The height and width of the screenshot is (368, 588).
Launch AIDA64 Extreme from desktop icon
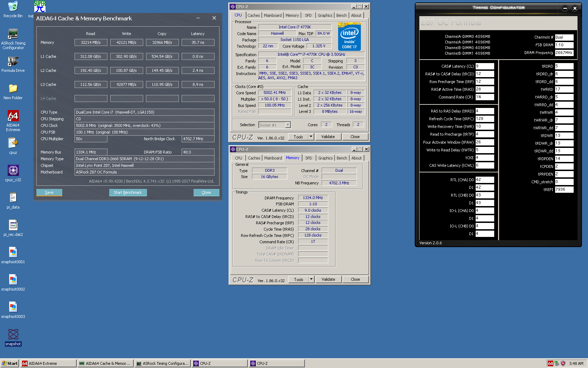tap(13, 121)
